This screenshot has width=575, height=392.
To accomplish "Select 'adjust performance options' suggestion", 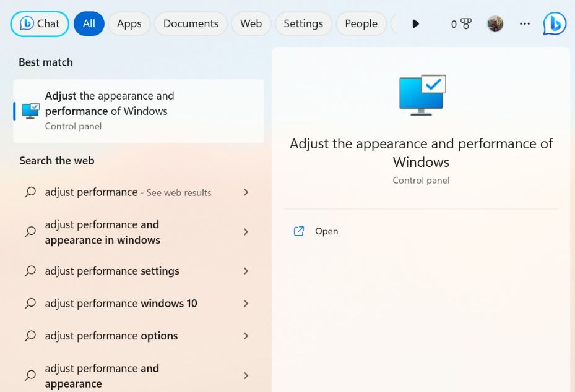I will (138, 336).
